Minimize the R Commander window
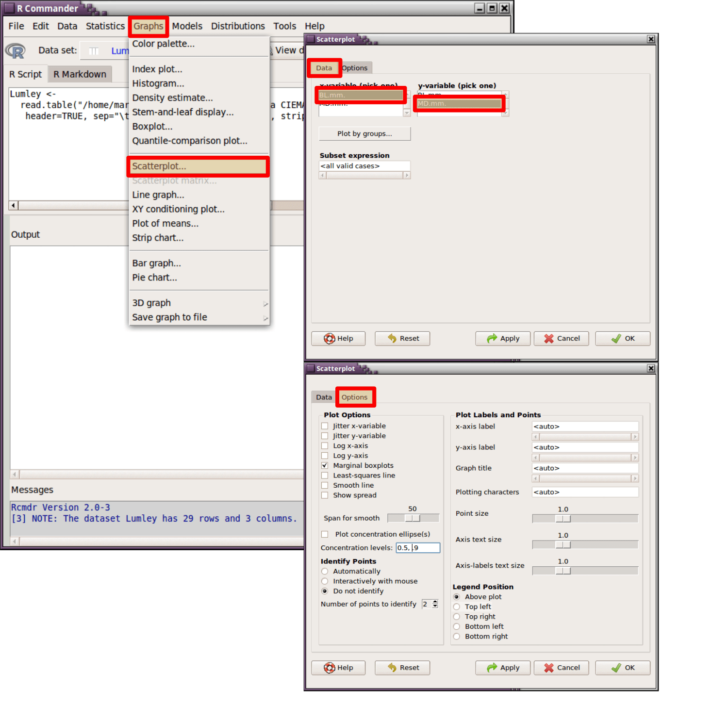This screenshot has height=706, width=728. 480,8
